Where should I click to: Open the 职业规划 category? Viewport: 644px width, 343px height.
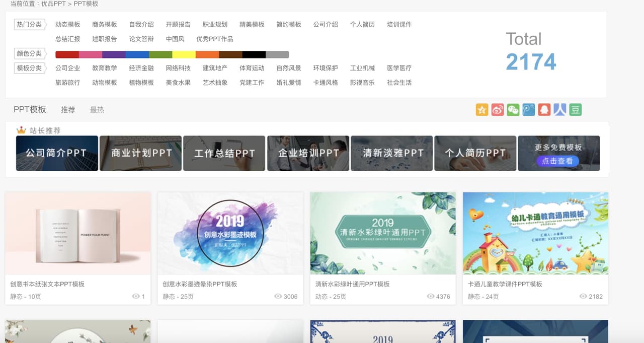tap(215, 24)
